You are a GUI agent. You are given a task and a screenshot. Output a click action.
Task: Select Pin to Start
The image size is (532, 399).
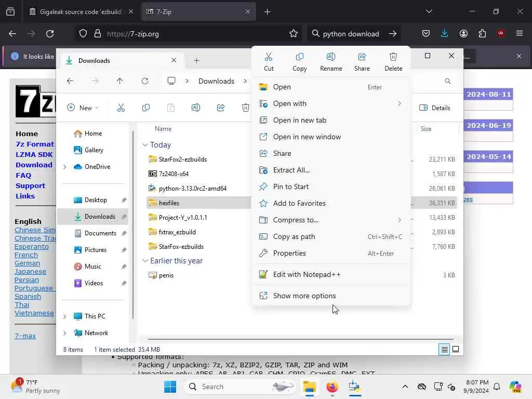(331, 187)
